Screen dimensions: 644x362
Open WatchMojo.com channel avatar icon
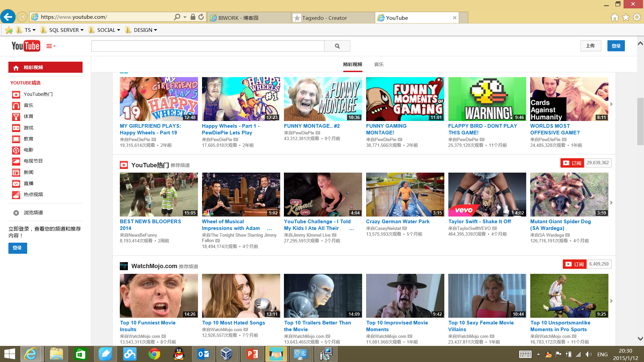pyautogui.click(x=124, y=266)
